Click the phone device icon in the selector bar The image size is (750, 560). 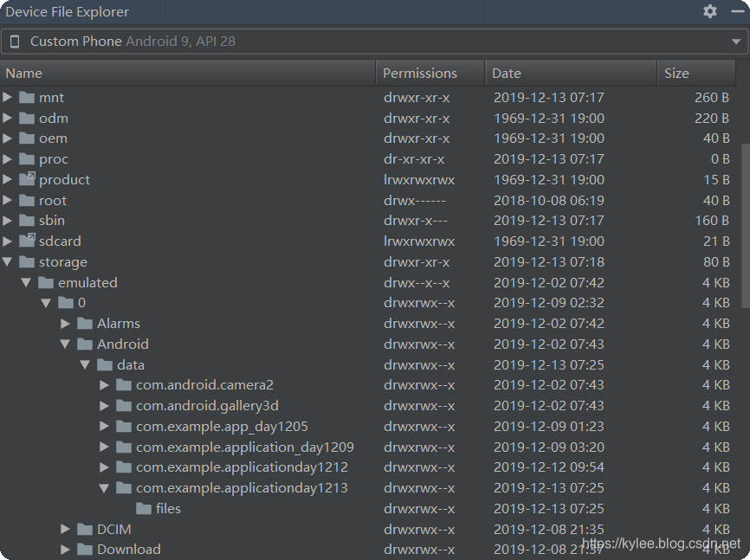tap(14, 41)
